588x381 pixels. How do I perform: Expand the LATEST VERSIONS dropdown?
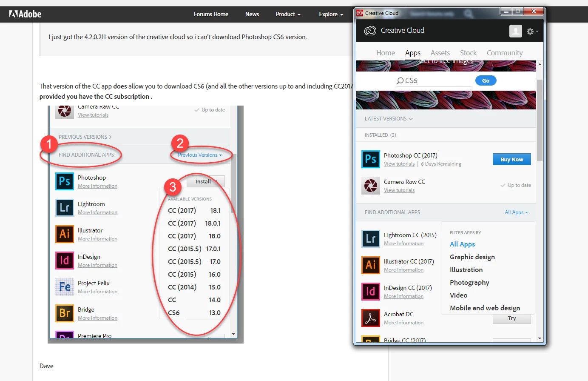(x=389, y=119)
